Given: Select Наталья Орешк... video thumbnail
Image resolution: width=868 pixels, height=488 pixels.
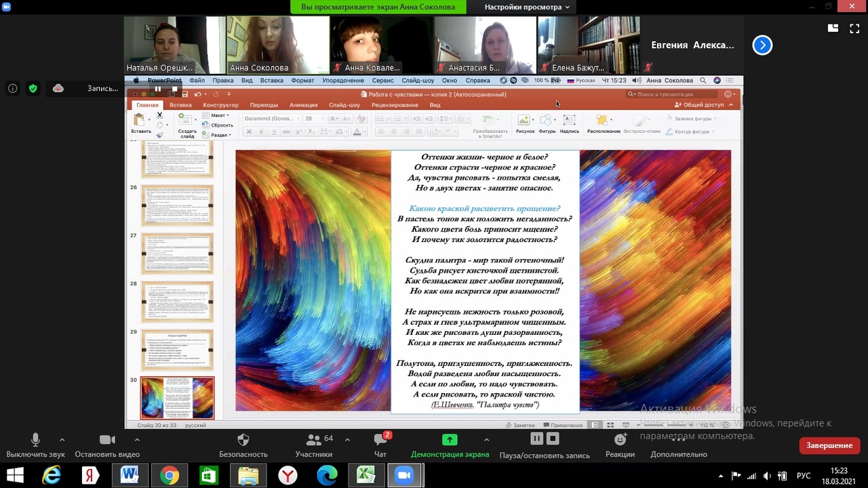Looking at the screenshot, I should (x=174, y=45).
